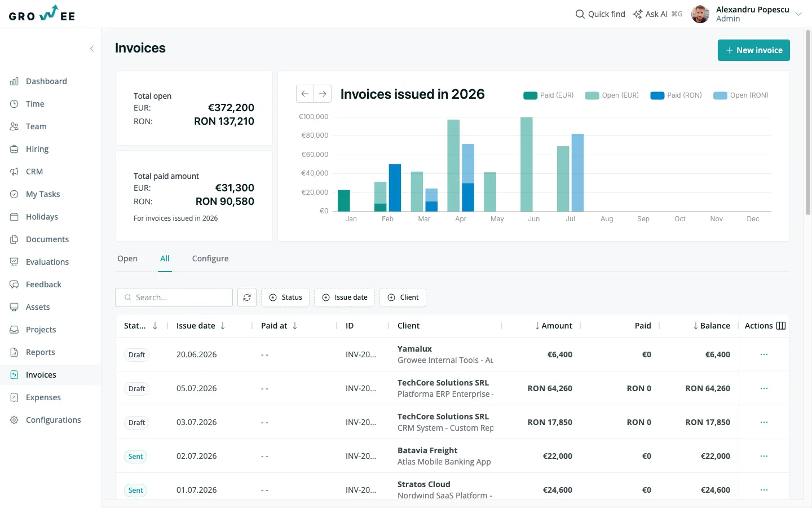Image resolution: width=812 pixels, height=508 pixels.
Task: Expand the user account dropdown arrow
Action: 798,14
